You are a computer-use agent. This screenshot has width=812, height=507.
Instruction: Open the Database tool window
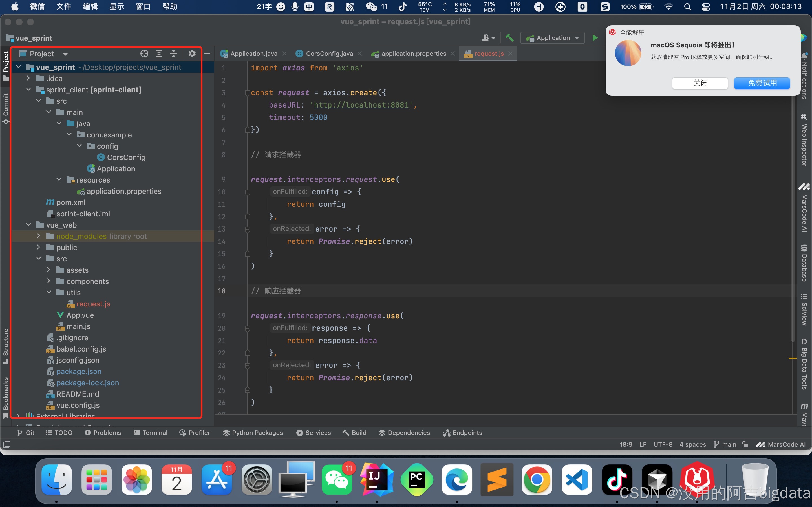pyautogui.click(x=804, y=263)
